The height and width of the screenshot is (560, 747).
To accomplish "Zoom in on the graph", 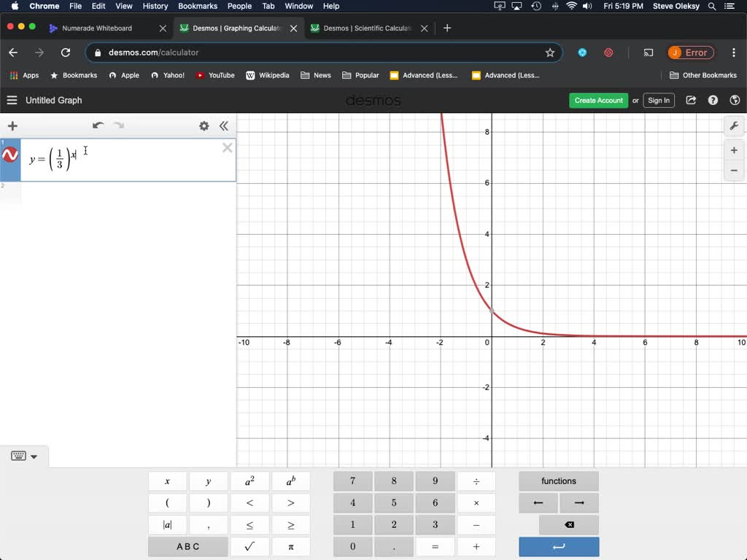I will coord(734,150).
